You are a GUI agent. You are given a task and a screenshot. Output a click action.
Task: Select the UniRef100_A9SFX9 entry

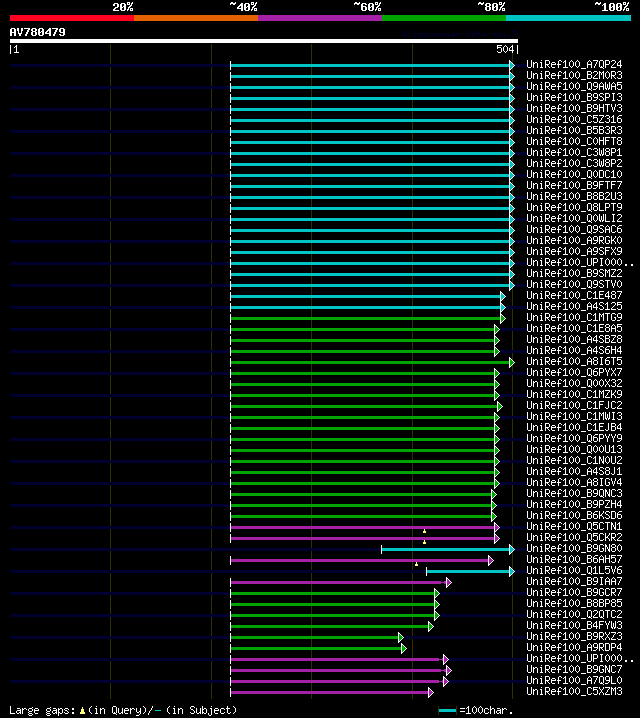pos(574,251)
